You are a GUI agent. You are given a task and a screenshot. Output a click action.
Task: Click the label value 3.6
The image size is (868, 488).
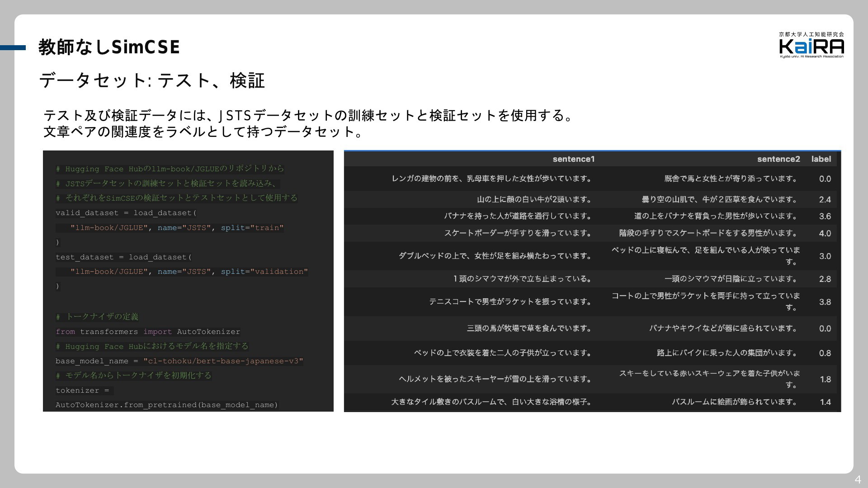825,216
